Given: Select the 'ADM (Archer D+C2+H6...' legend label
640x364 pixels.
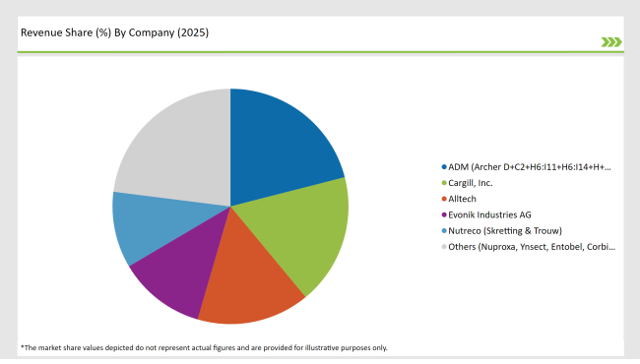Looking at the screenshot, I should [x=530, y=166].
